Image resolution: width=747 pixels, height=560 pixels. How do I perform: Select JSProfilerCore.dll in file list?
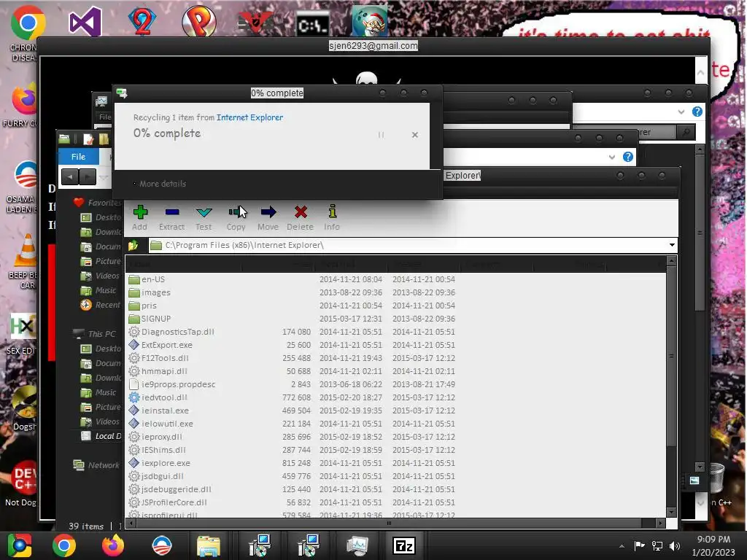point(174,502)
